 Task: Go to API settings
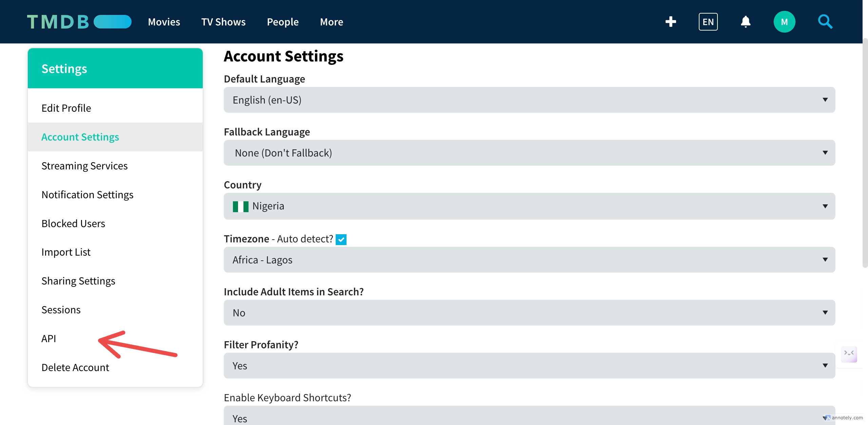[x=49, y=338]
